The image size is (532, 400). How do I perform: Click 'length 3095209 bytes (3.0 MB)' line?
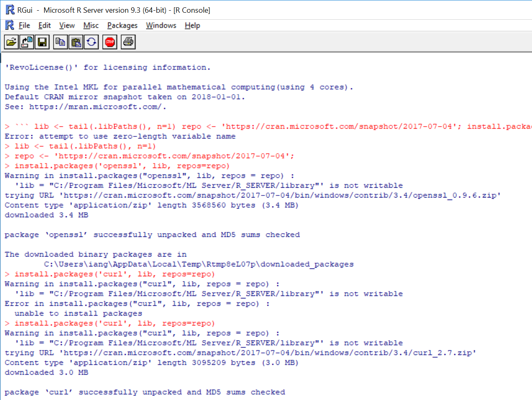(152, 362)
